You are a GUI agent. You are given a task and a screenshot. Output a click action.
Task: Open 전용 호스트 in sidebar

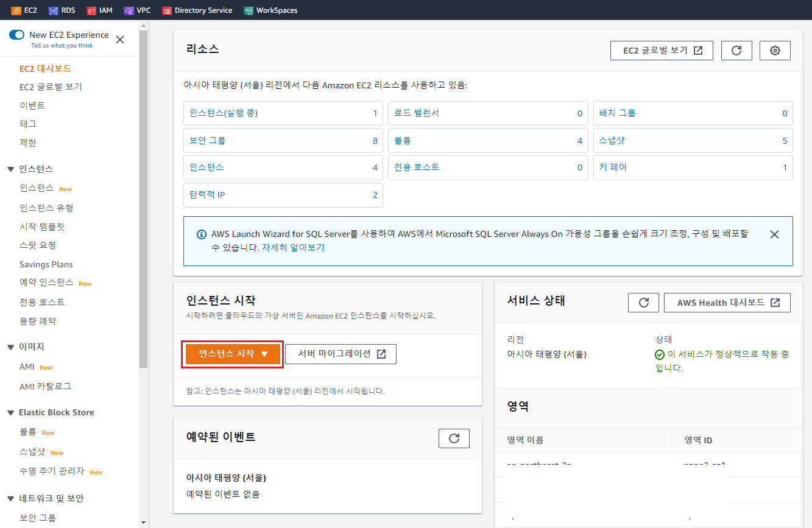(42, 302)
